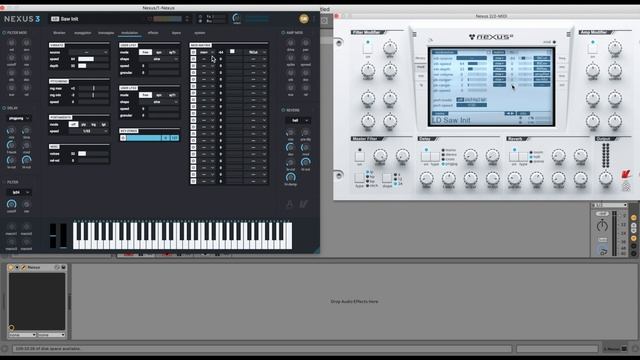Image resolution: width=640 pixels, height=360 pixels.
Task: Click the red reFX logo icon in Nexus 2
Action: coord(626,174)
